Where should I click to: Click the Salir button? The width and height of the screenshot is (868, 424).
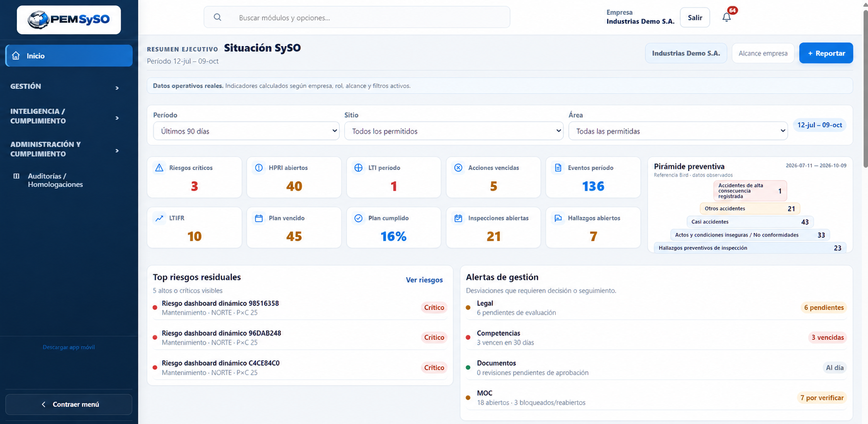(695, 17)
